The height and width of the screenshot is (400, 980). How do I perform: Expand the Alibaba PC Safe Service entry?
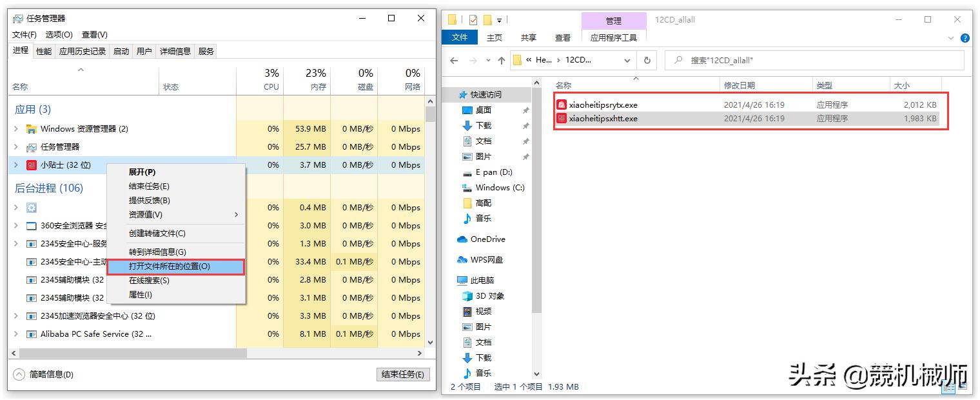[x=16, y=334]
